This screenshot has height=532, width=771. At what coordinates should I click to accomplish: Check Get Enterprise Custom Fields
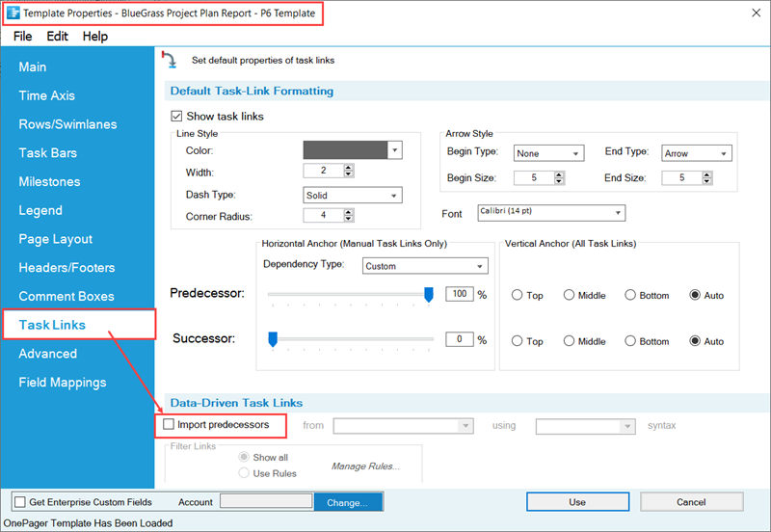[x=20, y=502]
